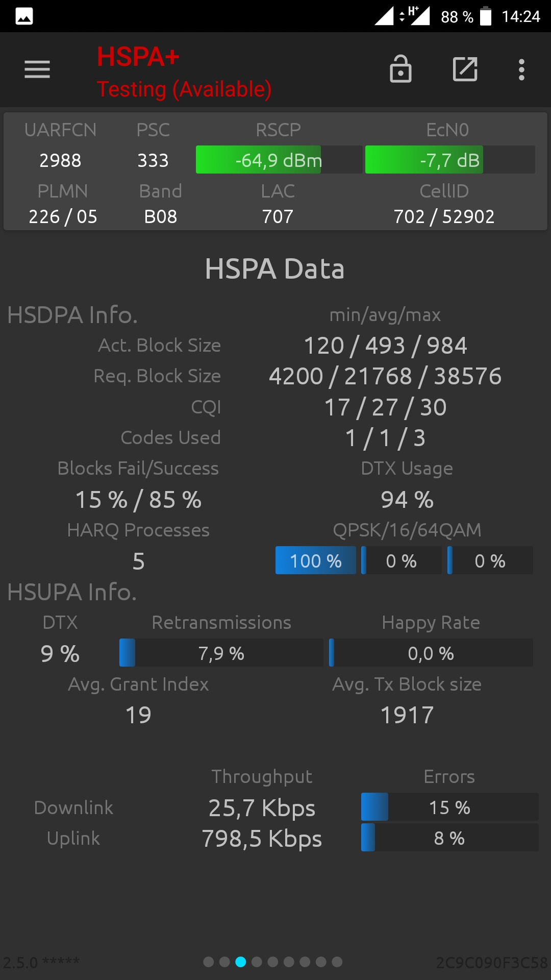Tap the export/share square icon
551x980 pixels.
tap(465, 69)
